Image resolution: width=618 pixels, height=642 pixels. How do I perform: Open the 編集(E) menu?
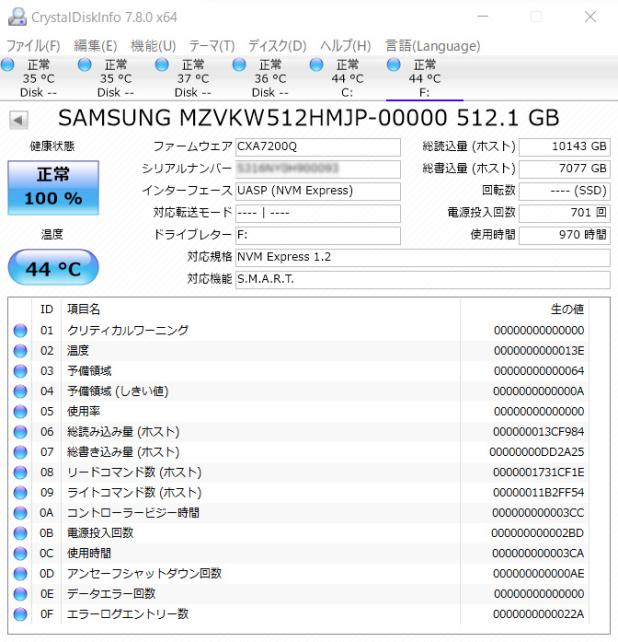click(95, 45)
